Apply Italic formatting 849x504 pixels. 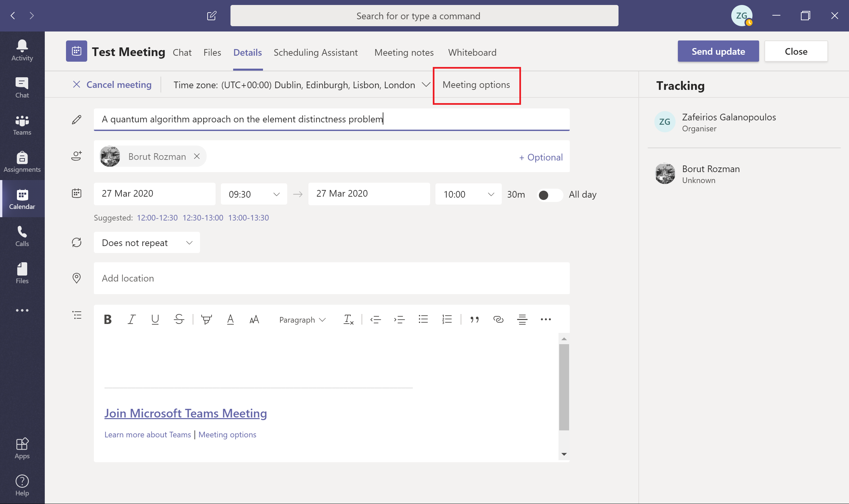pyautogui.click(x=131, y=320)
